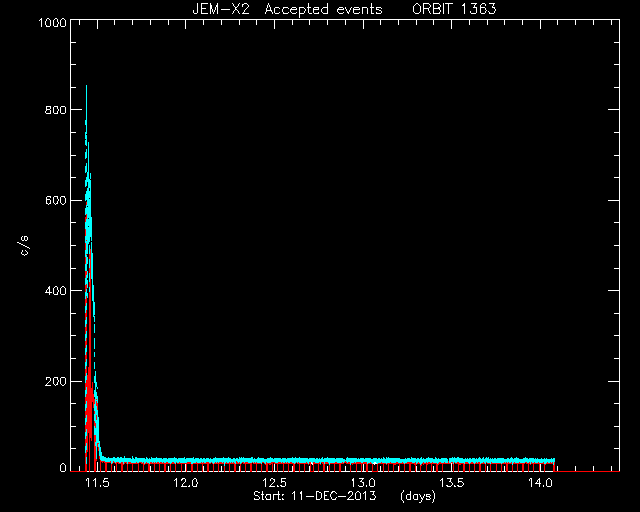Click the y-axis tick label 800
Image resolution: width=640 pixels, height=512 pixels.
(55, 110)
